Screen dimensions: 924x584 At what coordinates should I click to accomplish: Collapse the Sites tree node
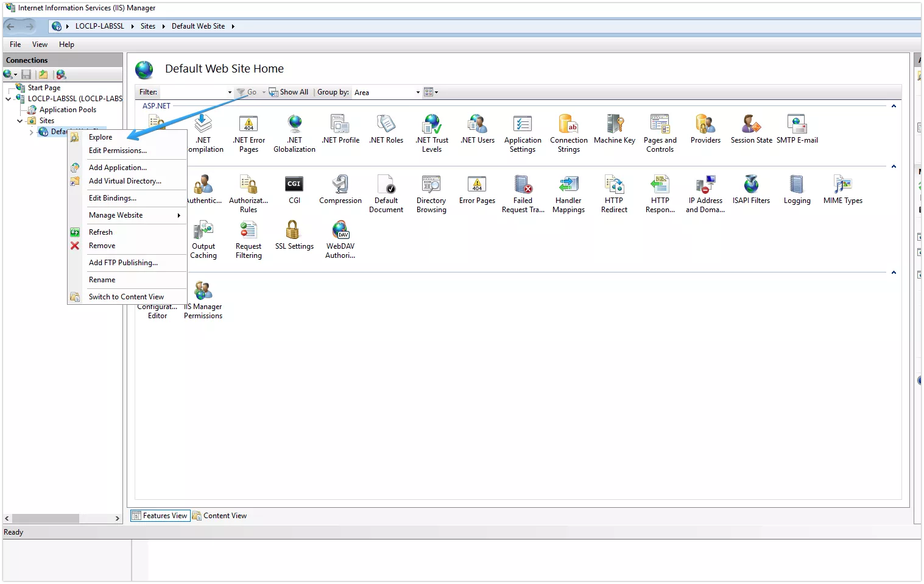(19, 120)
